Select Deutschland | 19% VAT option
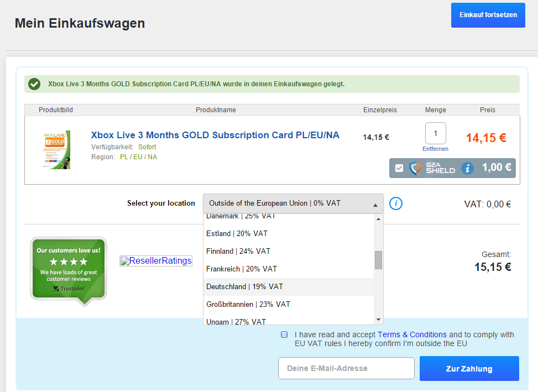This screenshot has width=538, height=392. (x=288, y=287)
